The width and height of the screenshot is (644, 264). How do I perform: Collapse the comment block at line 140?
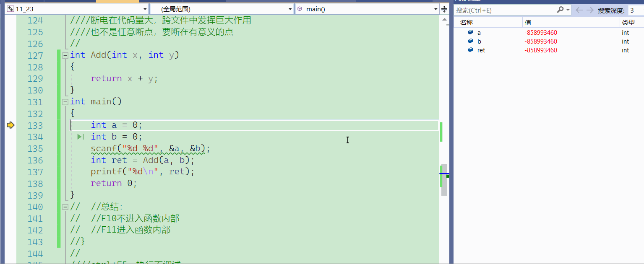click(65, 207)
